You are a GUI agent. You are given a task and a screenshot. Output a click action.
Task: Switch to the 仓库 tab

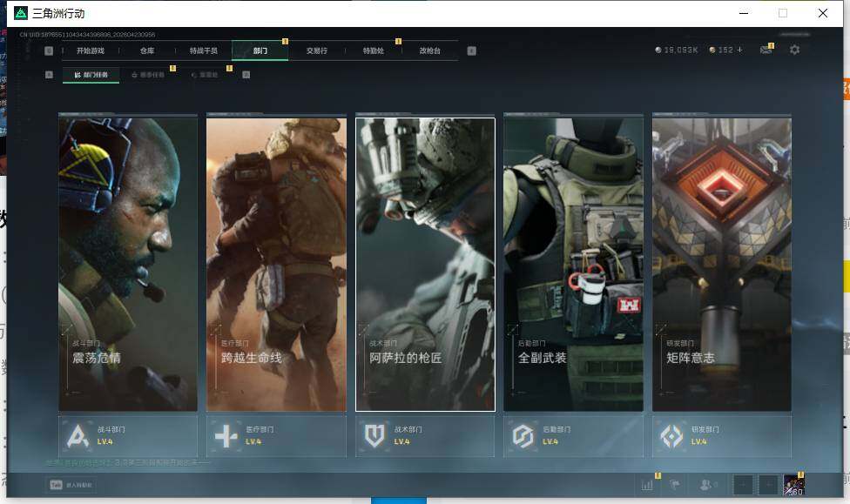click(147, 50)
